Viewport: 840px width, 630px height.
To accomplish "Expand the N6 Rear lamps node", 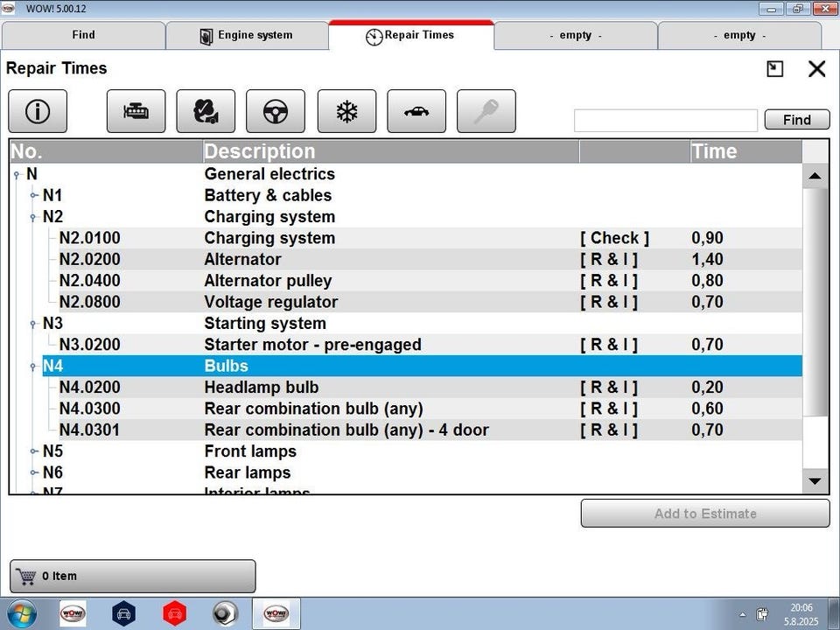I will click(x=34, y=473).
